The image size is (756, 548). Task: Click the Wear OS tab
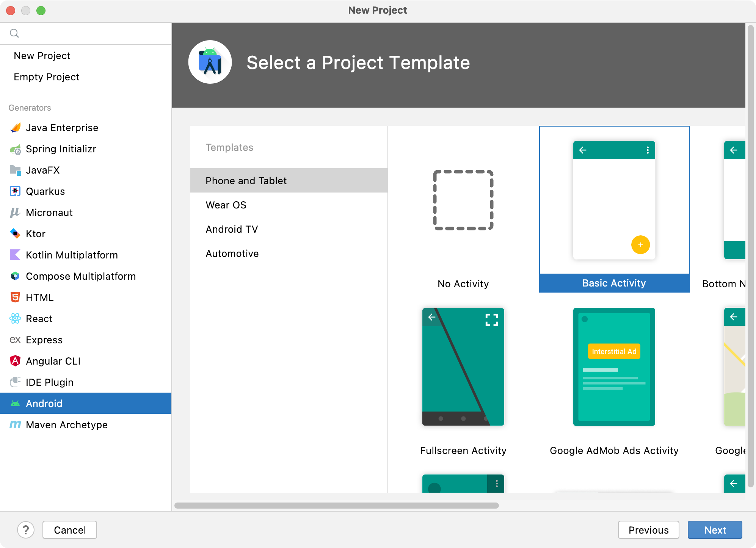tap(225, 205)
